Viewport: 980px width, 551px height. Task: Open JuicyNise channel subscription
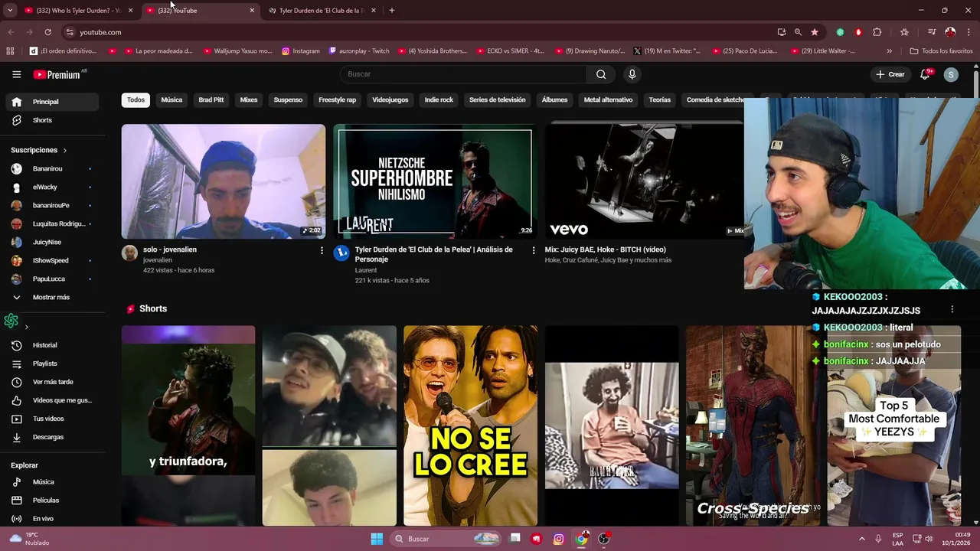click(52, 242)
